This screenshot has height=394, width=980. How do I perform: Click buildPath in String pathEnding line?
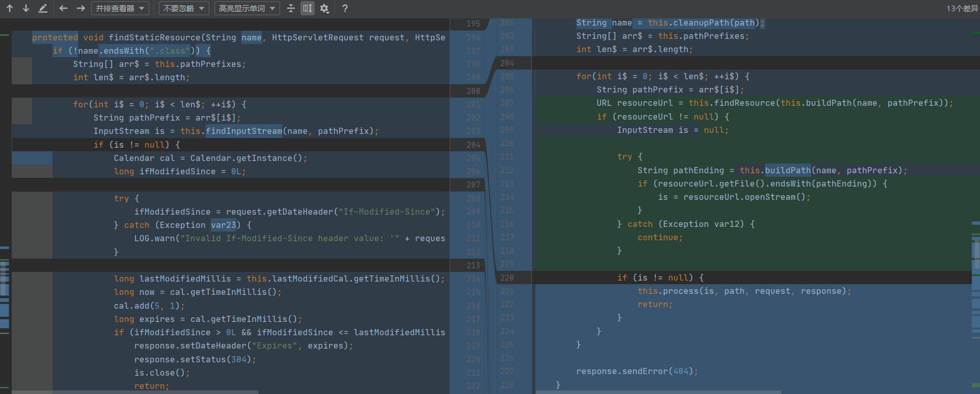click(788, 170)
